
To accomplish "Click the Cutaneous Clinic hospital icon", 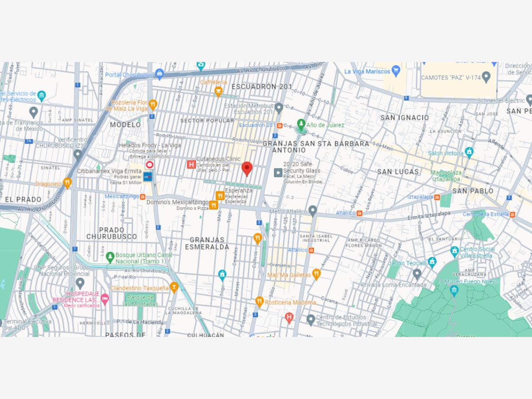I will tap(191, 164).
